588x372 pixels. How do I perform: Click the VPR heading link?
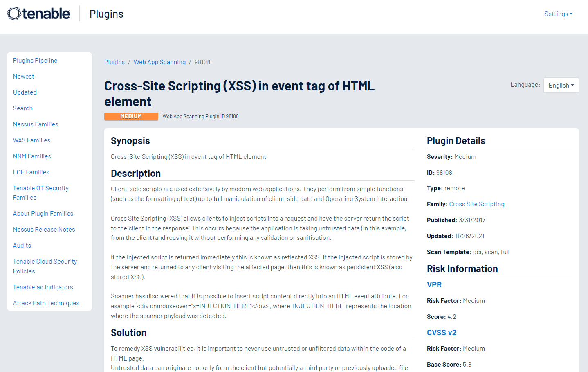click(x=434, y=285)
